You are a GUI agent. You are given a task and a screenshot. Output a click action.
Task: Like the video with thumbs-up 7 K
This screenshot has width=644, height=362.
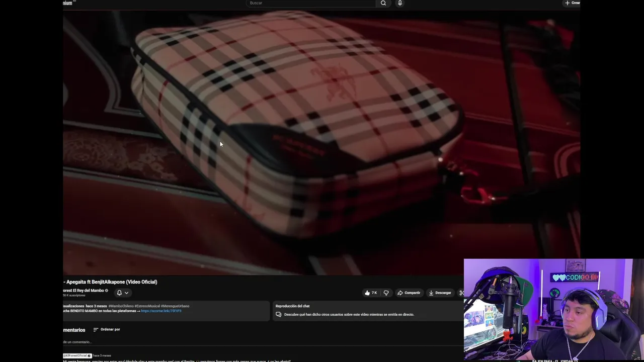point(371,293)
